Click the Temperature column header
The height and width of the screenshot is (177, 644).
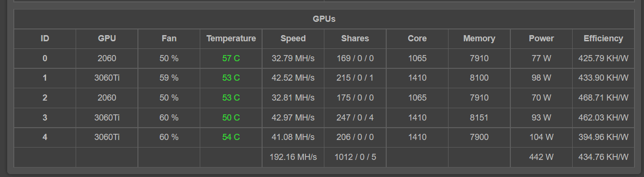click(x=231, y=38)
